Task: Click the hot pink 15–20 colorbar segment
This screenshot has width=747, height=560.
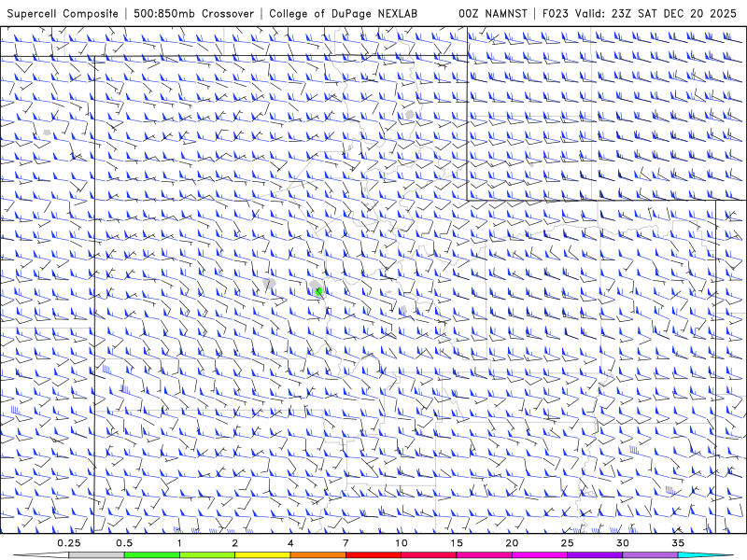Action: 484,555
